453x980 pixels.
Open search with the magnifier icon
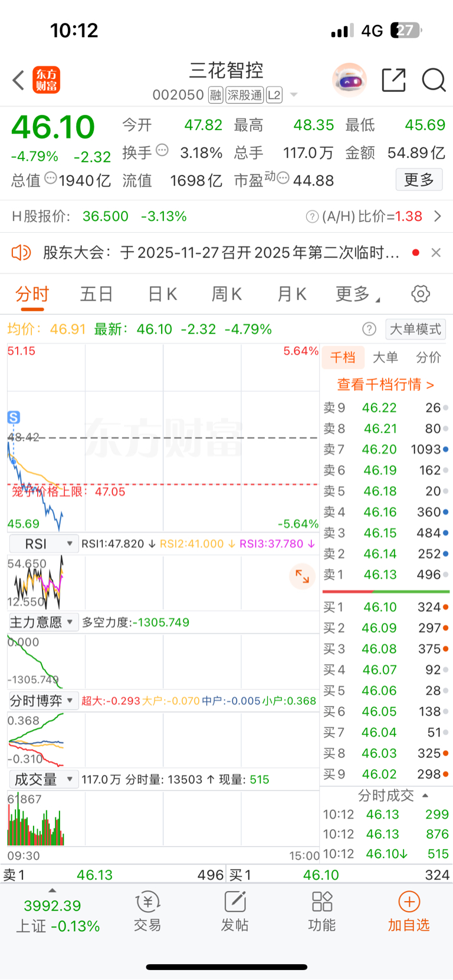point(434,80)
